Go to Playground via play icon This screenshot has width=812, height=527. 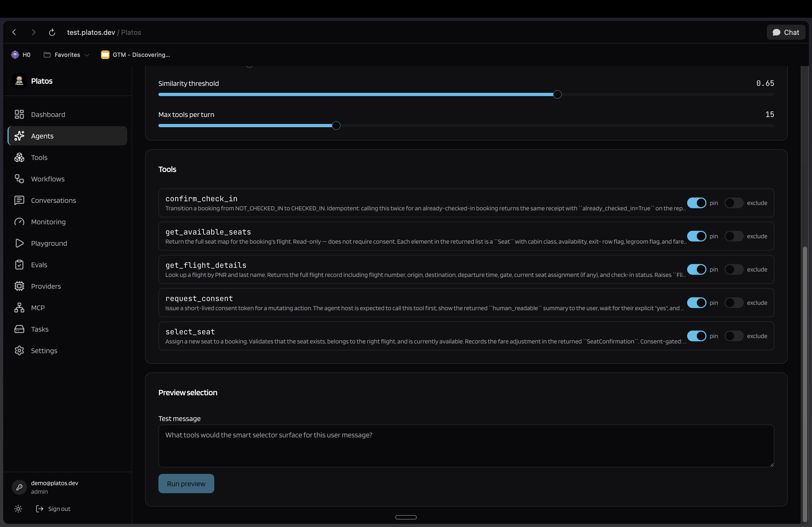click(x=19, y=243)
